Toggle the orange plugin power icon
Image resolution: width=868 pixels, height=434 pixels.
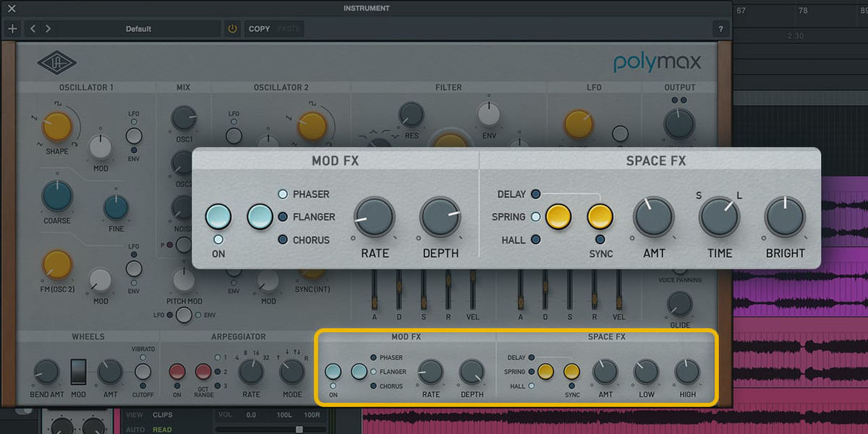[x=232, y=29]
